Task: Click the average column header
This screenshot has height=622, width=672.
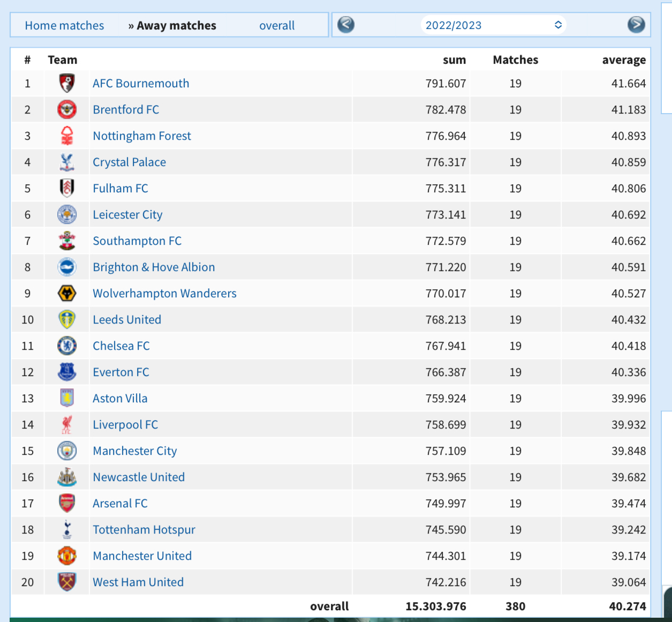Action: 624,59
